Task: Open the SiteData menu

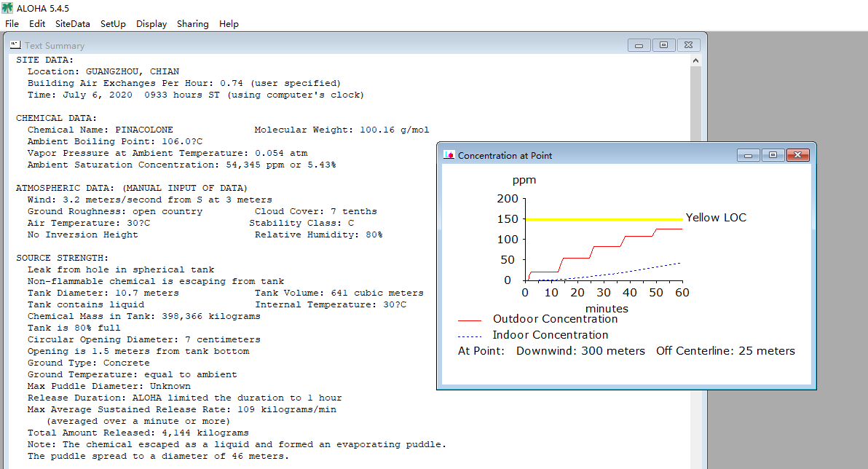Action: (73, 24)
